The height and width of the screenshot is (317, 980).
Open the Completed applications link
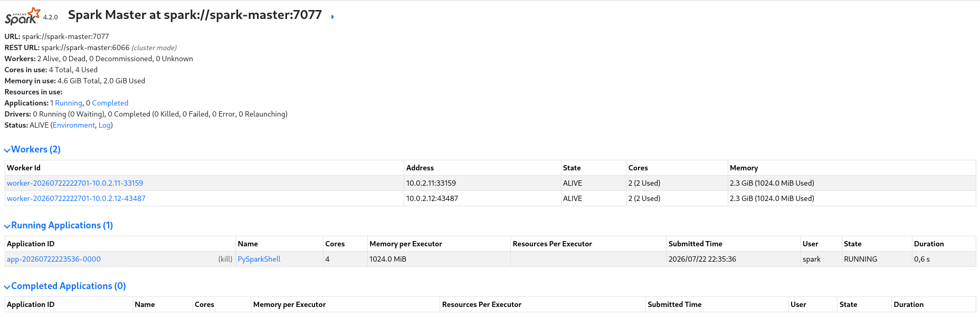(x=110, y=103)
